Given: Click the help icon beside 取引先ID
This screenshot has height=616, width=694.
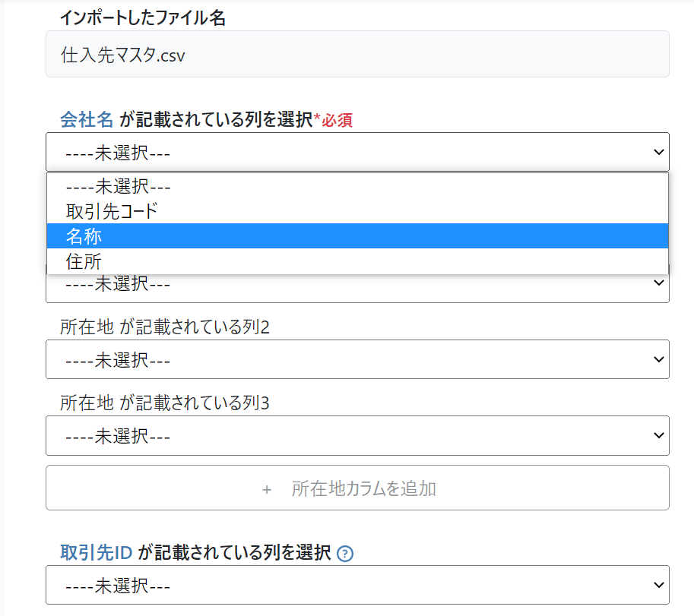Looking at the screenshot, I should [345, 554].
